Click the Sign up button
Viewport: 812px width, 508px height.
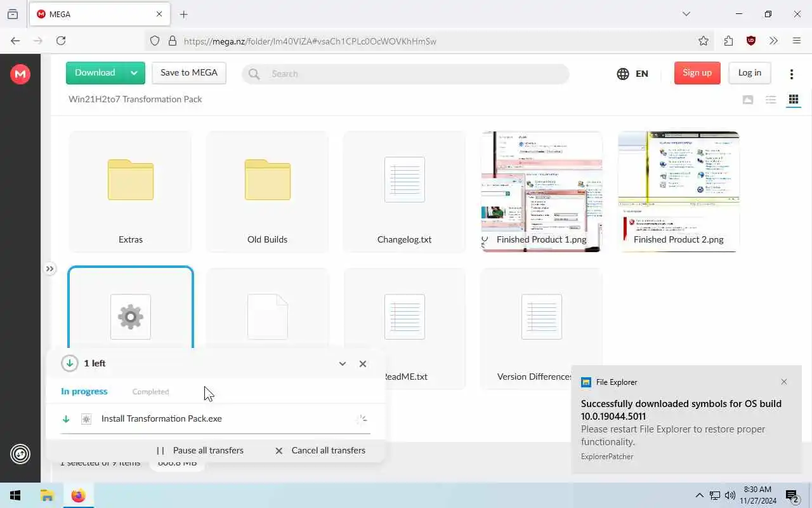pyautogui.click(x=697, y=73)
